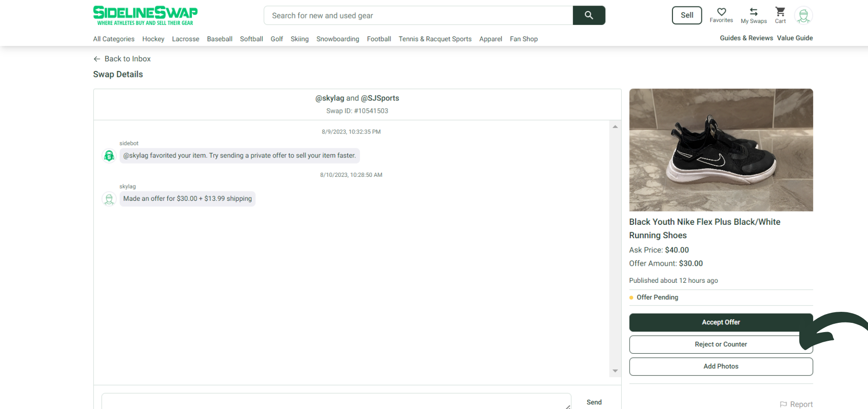The height and width of the screenshot is (409, 868).
Task: Open Guides & Reviews link
Action: click(746, 38)
